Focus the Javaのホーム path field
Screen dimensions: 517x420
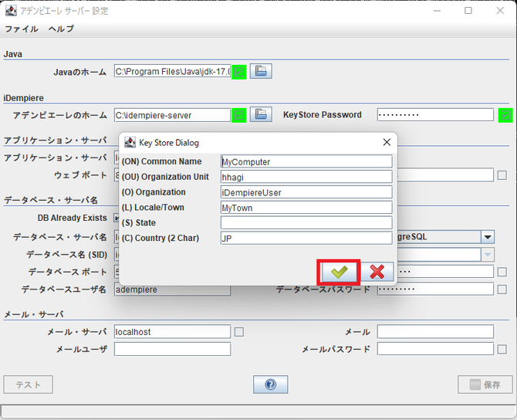tap(172, 71)
